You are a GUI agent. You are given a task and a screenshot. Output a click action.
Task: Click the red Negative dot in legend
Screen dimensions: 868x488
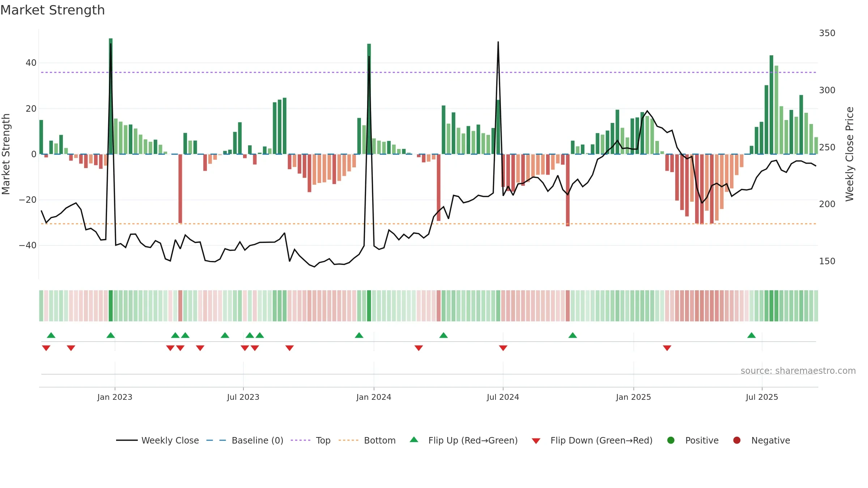(737, 440)
